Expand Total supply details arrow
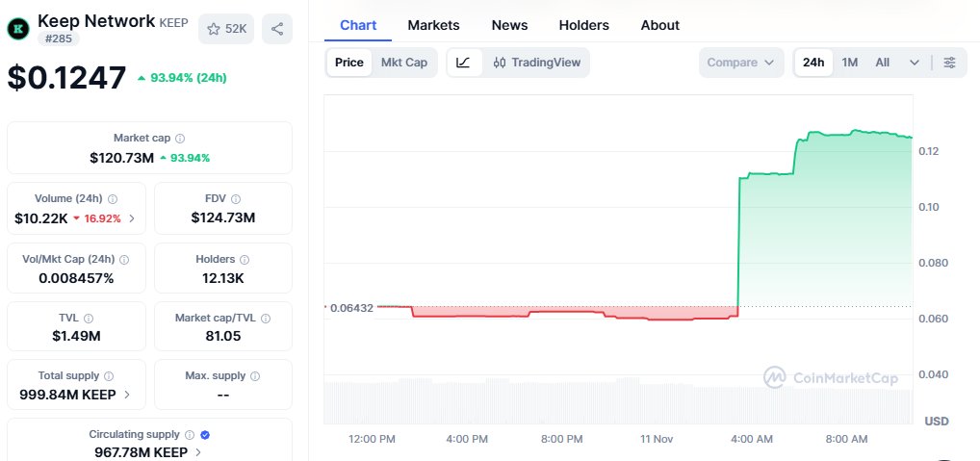 127,395
